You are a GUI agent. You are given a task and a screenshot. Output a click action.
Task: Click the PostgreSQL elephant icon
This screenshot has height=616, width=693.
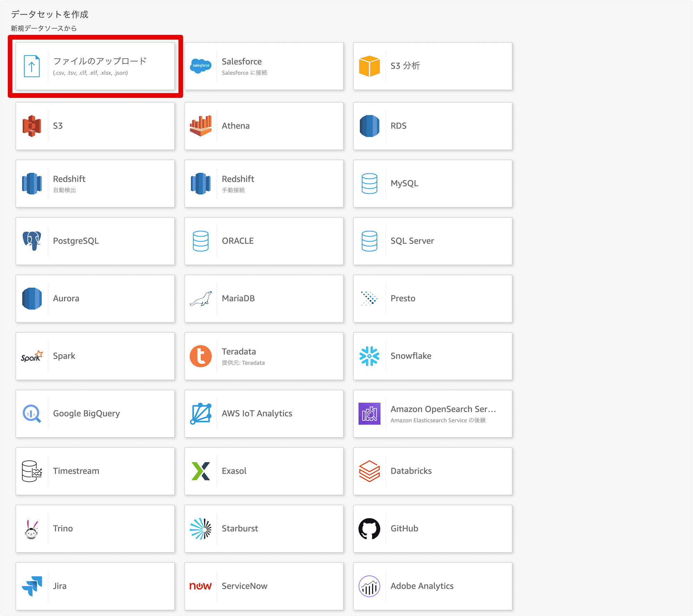32,241
